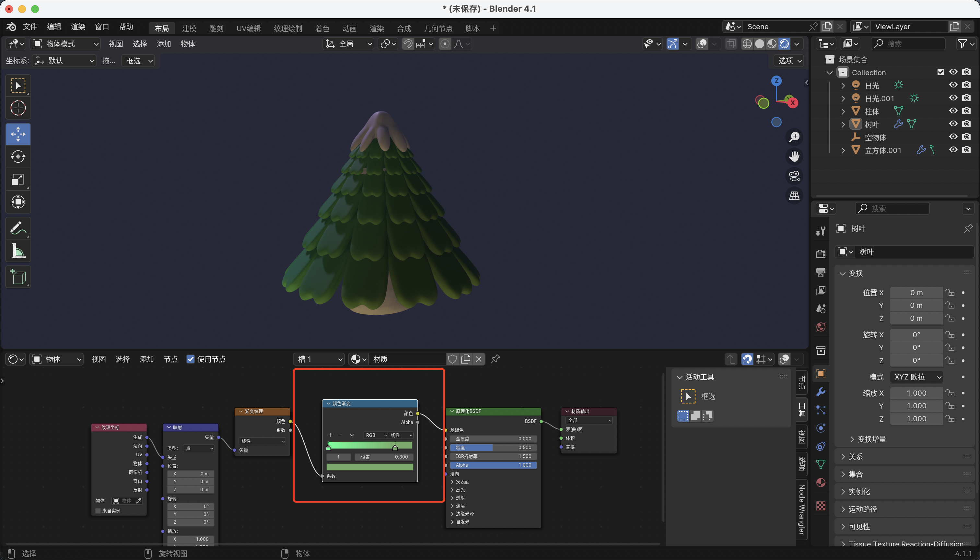Uncheck the 使用节点 checkbox

(x=190, y=359)
